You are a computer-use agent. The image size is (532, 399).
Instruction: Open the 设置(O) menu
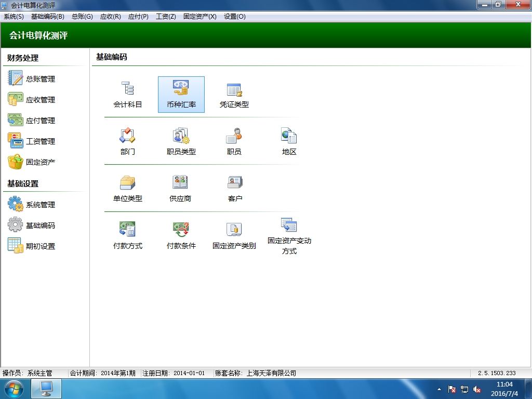(234, 16)
